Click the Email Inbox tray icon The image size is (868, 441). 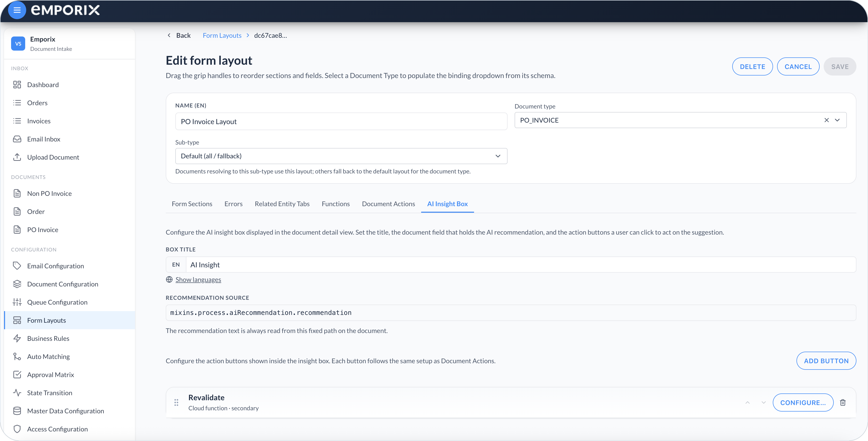pyautogui.click(x=17, y=139)
